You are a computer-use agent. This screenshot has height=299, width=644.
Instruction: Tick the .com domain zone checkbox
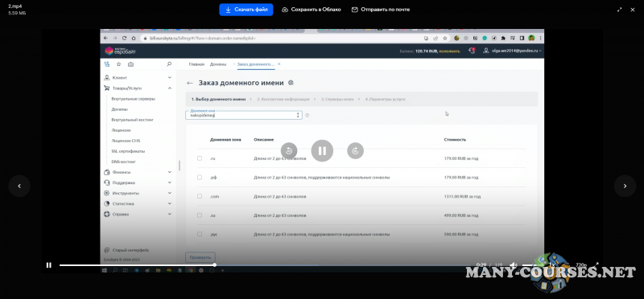pyautogui.click(x=200, y=196)
